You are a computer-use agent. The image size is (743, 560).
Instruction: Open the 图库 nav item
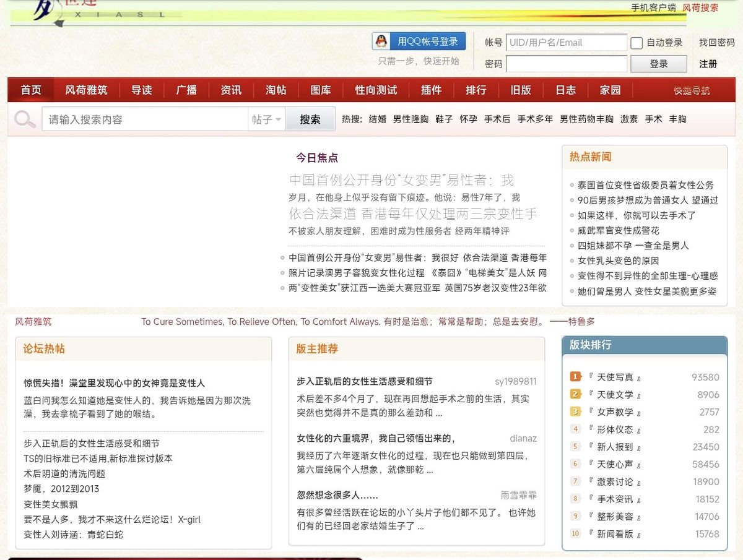click(321, 90)
